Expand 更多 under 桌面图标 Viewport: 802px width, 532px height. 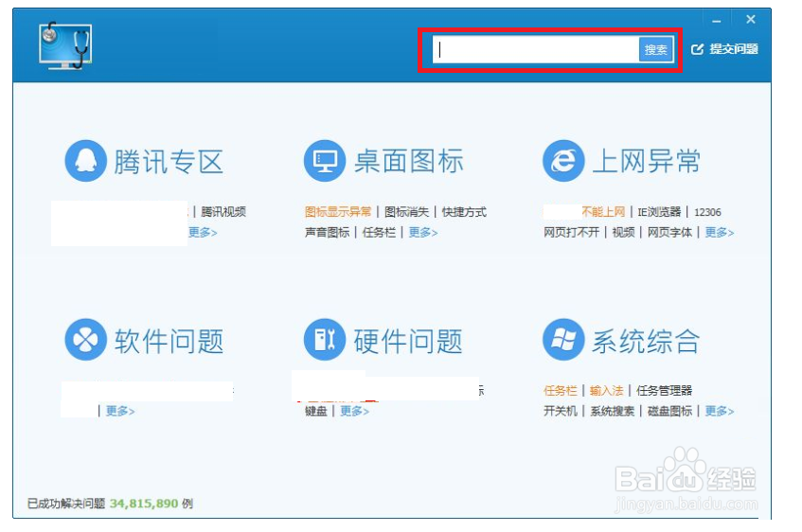(x=423, y=232)
